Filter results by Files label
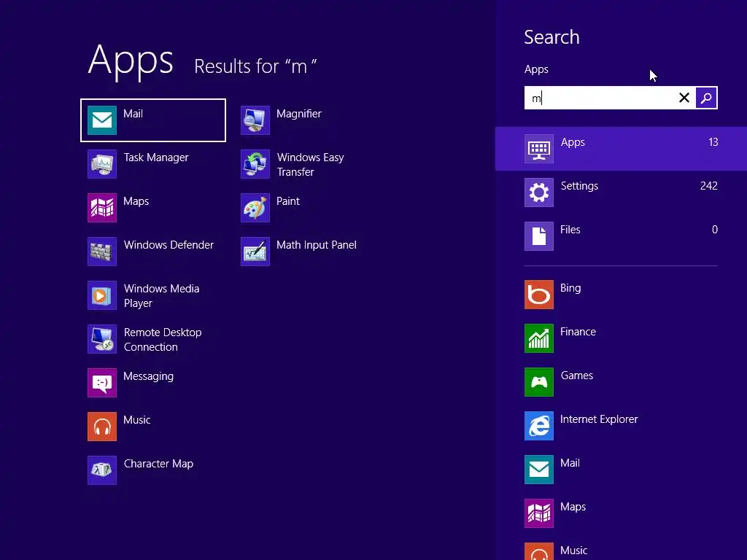 [570, 230]
